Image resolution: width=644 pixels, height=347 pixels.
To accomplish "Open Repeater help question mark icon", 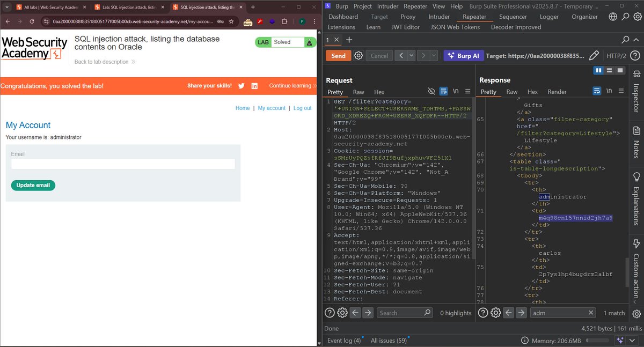I will coord(635,55).
